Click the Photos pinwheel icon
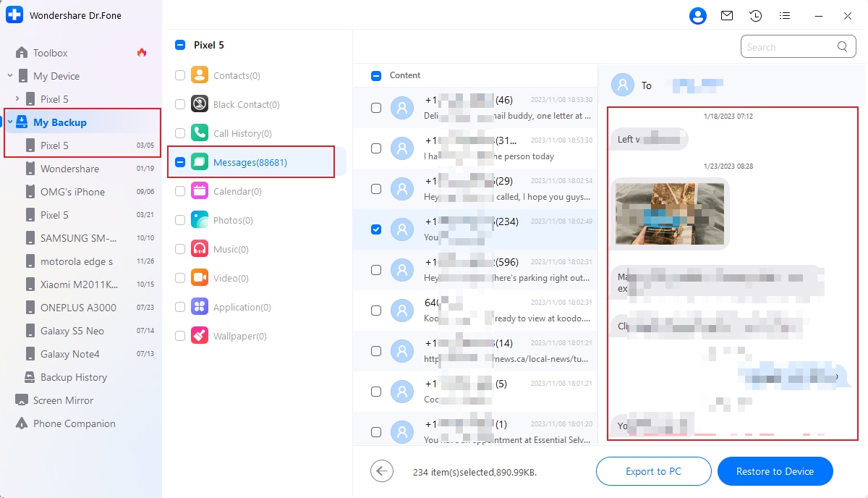 pyautogui.click(x=200, y=220)
